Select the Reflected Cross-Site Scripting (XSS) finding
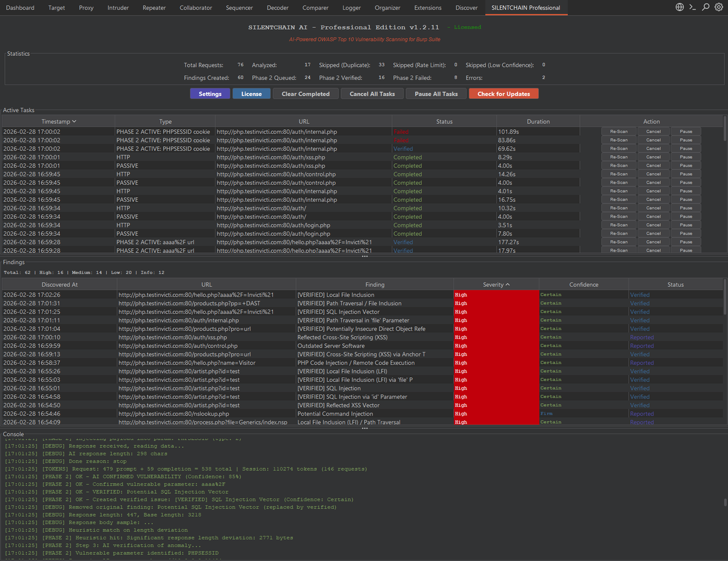728x561 pixels. pos(363,337)
